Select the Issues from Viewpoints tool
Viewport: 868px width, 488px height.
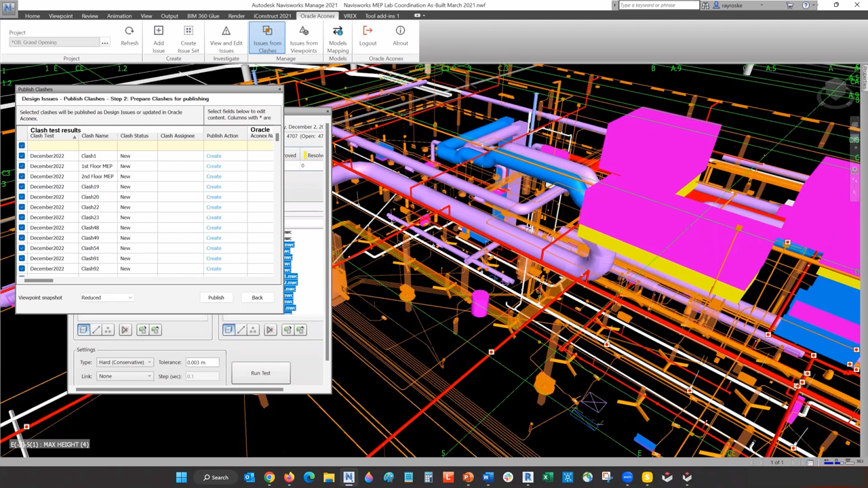(303, 30)
